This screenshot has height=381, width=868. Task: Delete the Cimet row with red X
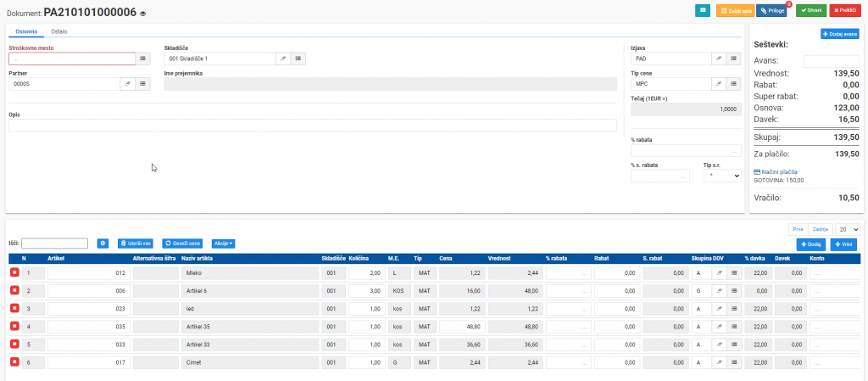14,361
